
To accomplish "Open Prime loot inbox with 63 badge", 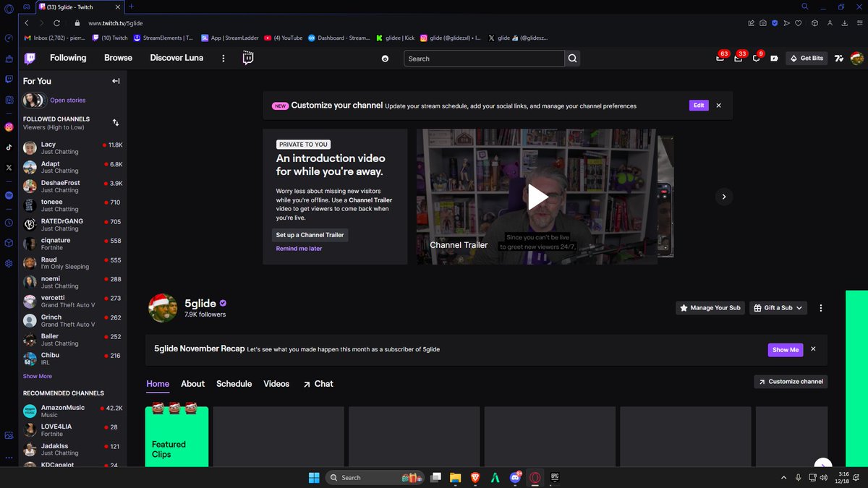I will pos(720,59).
